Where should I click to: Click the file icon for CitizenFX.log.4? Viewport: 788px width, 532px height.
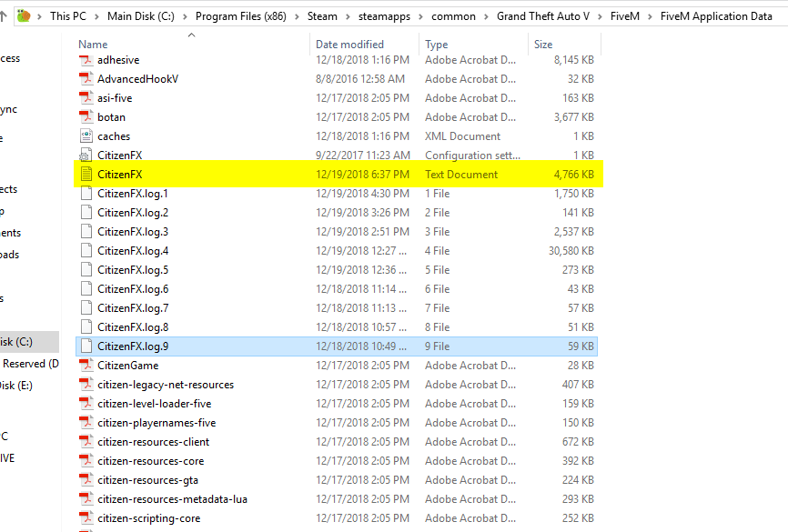[x=86, y=251]
